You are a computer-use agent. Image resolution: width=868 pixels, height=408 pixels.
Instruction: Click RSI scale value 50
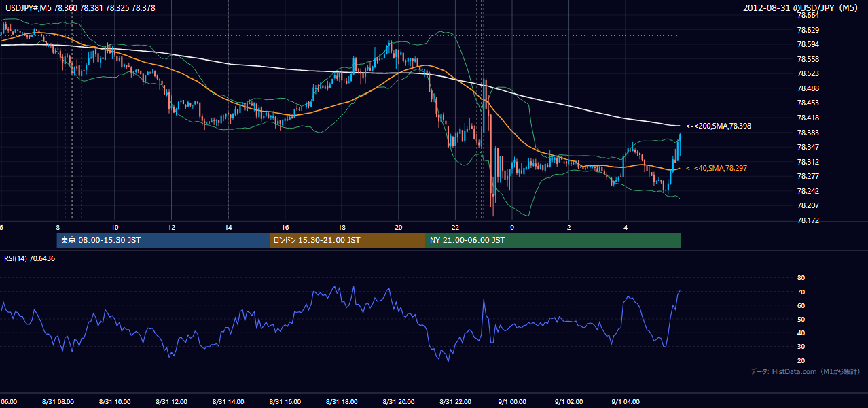801,319
